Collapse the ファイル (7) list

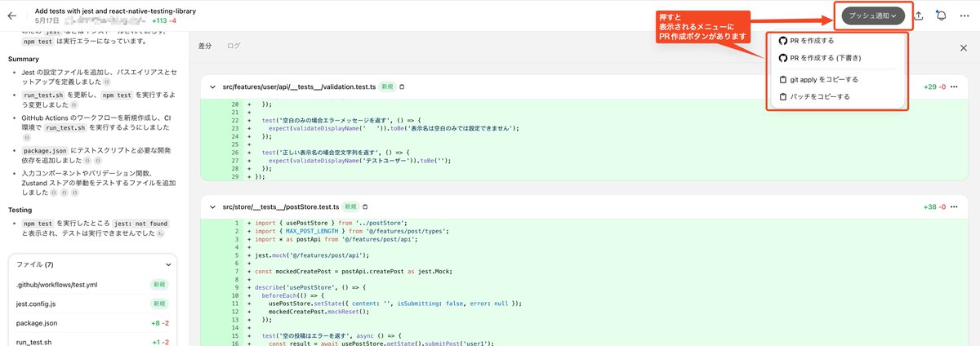point(168,264)
